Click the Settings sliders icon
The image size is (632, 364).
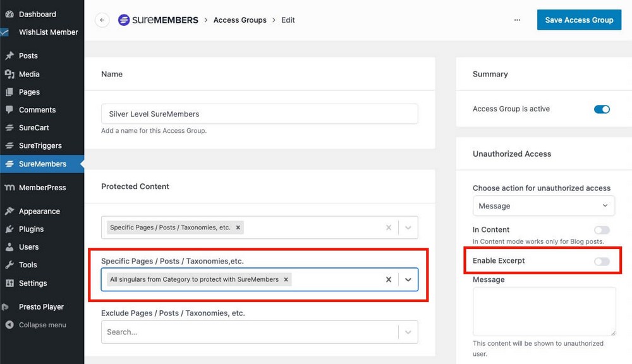(9, 283)
